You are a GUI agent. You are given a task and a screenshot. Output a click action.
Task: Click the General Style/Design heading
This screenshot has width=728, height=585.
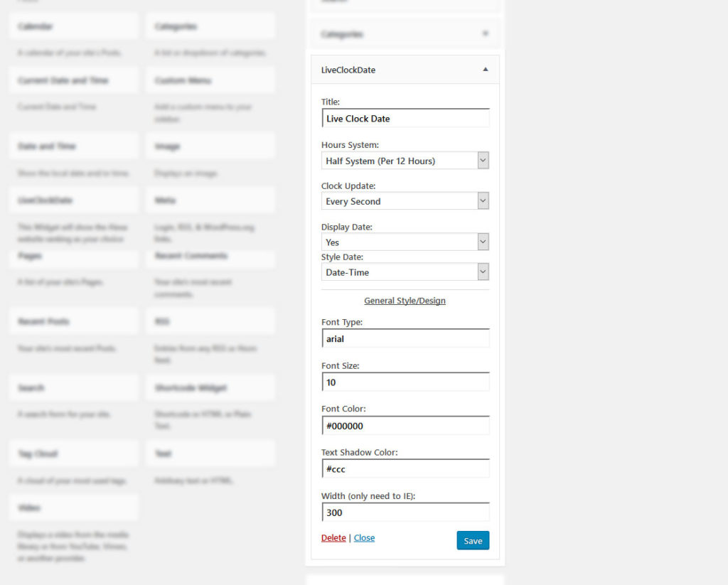point(405,301)
